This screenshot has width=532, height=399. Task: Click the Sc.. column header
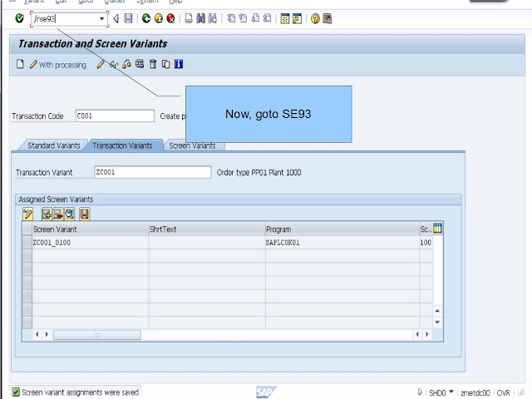[426, 229]
